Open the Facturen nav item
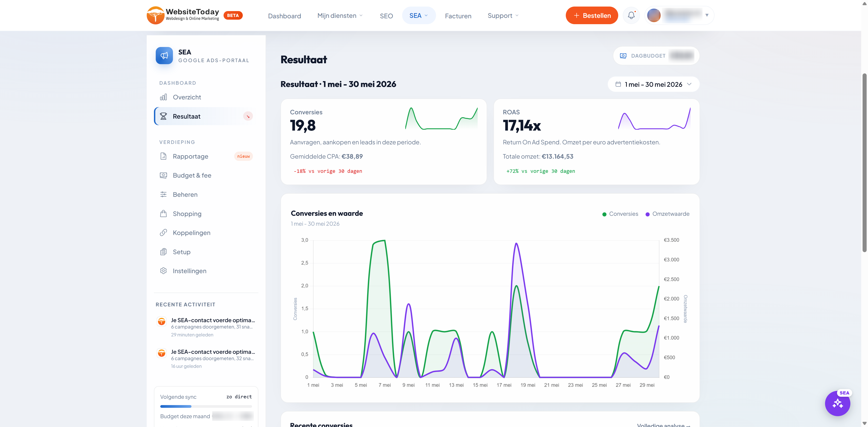The height and width of the screenshot is (427, 868). (x=458, y=16)
